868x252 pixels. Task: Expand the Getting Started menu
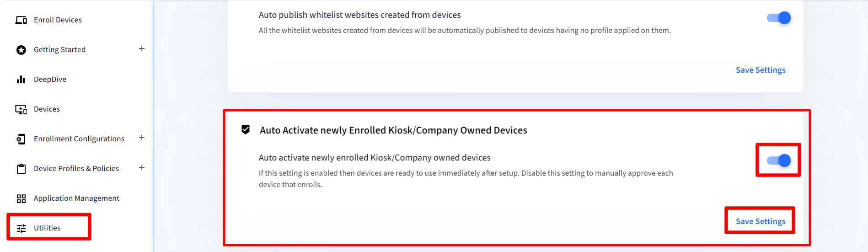click(x=142, y=49)
